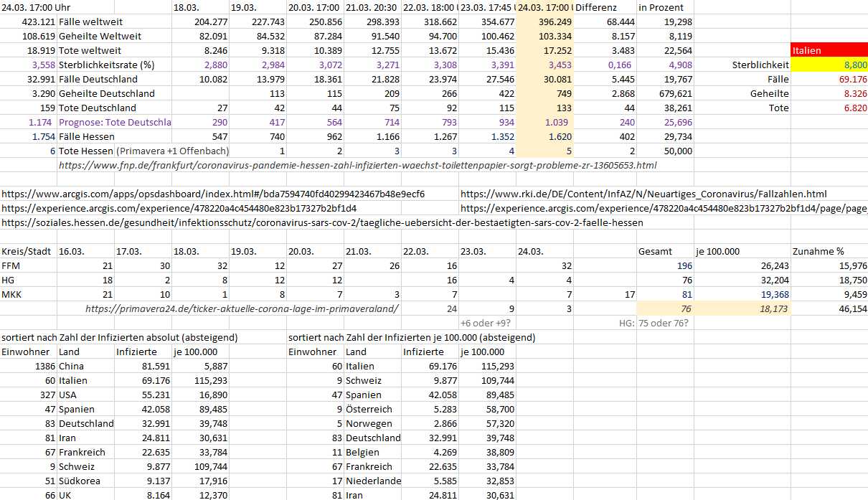Viewport: 868px width, 500px height.
Task: Select the 'Prognose: Tote Deutschland' label cell
Action: pos(114,123)
